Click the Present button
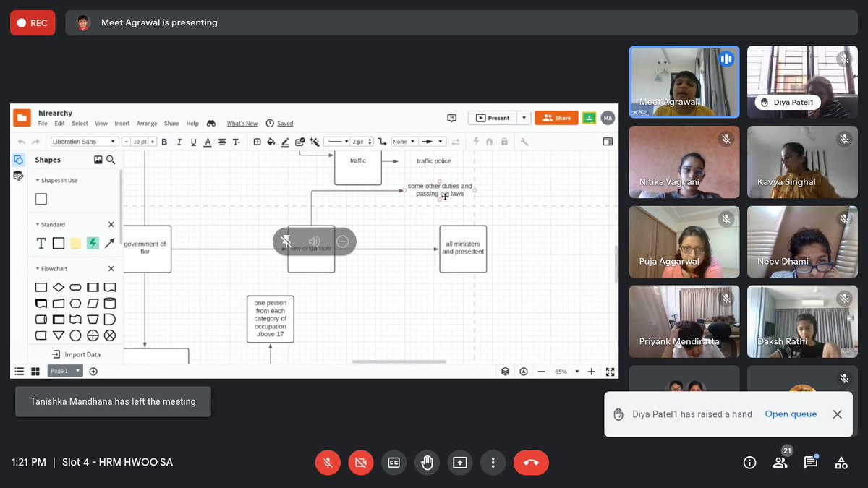Screen dimensions: 868x488 point(493,118)
